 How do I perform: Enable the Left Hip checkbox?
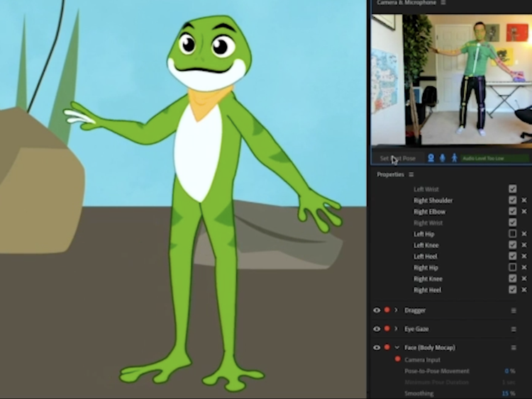click(x=513, y=234)
